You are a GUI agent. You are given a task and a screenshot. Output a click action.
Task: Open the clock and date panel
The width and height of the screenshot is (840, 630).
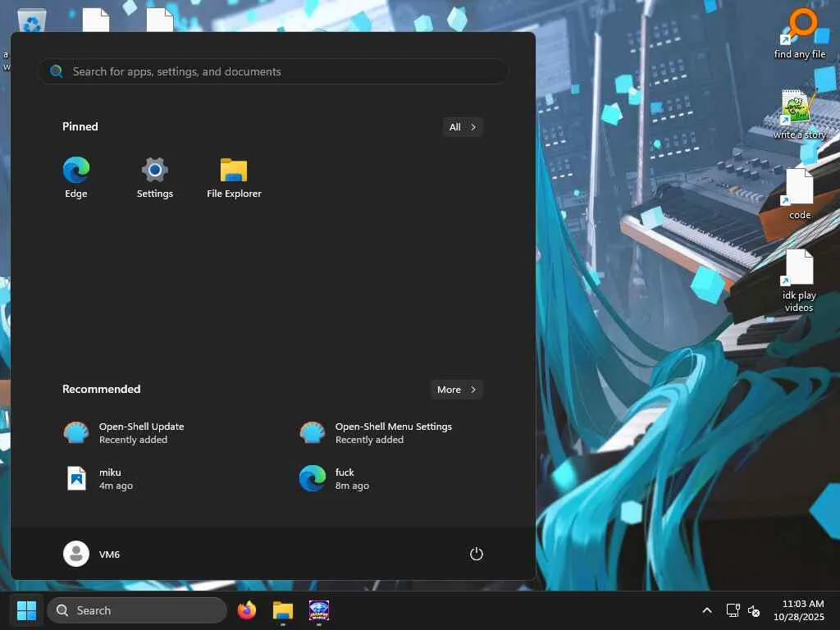click(799, 610)
